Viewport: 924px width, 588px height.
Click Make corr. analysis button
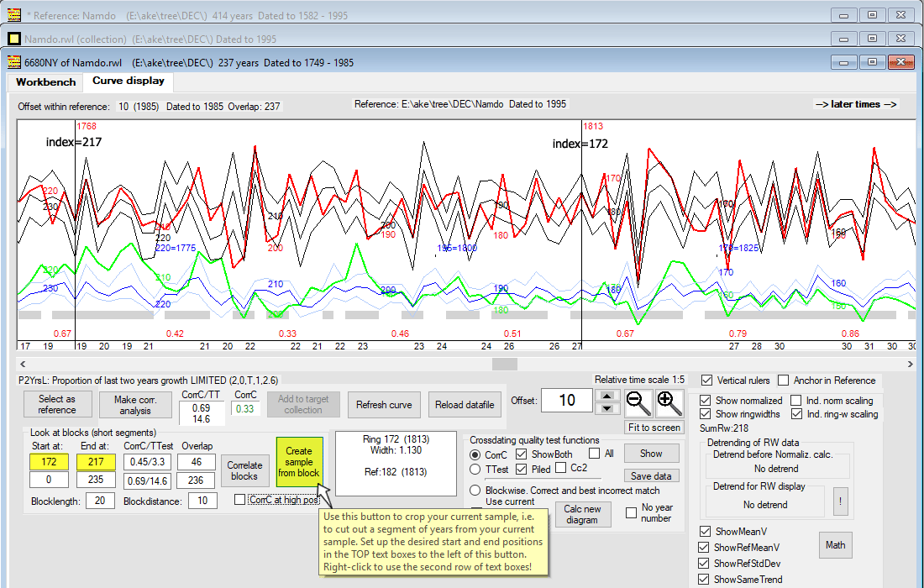(x=135, y=405)
